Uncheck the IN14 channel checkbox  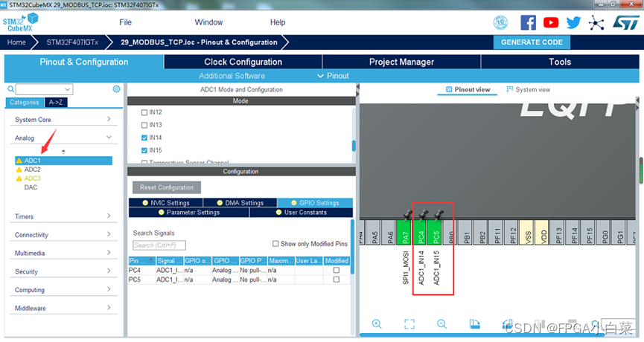click(x=144, y=138)
